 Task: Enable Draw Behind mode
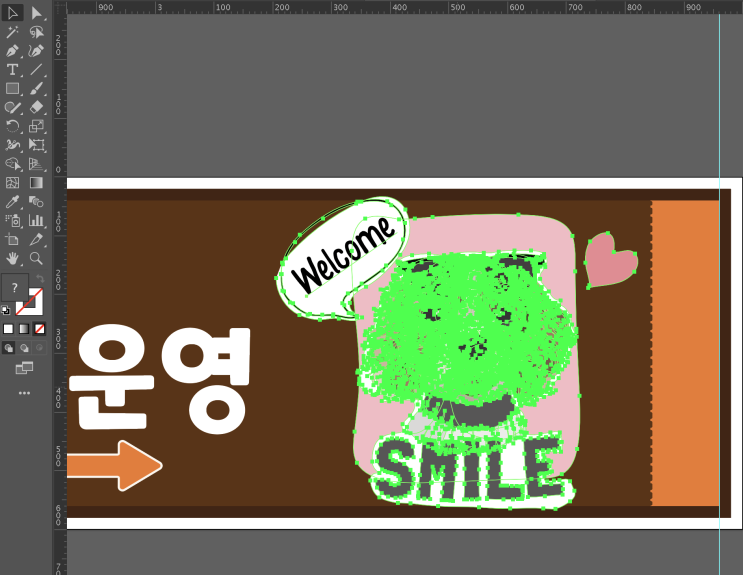[24, 348]
